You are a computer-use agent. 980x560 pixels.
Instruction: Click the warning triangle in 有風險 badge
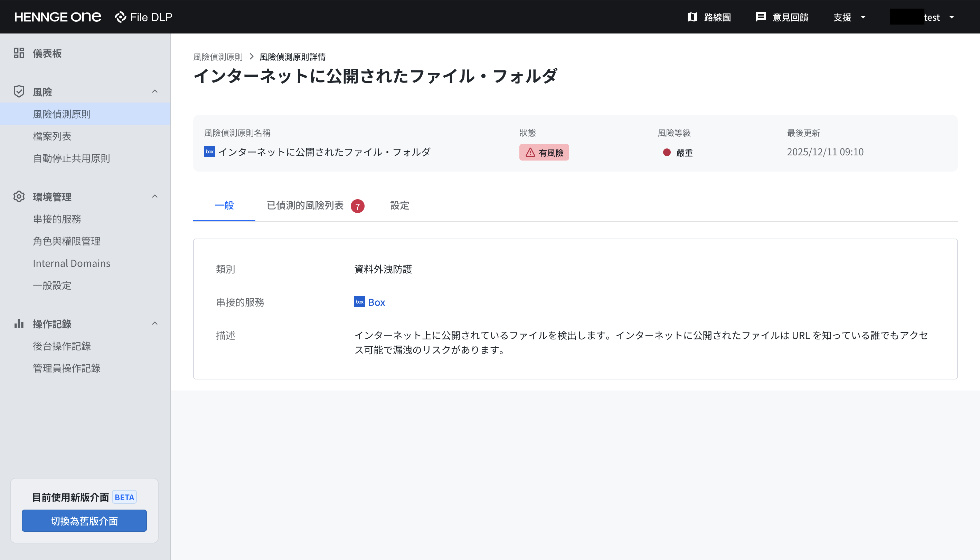tap(530, 152)
